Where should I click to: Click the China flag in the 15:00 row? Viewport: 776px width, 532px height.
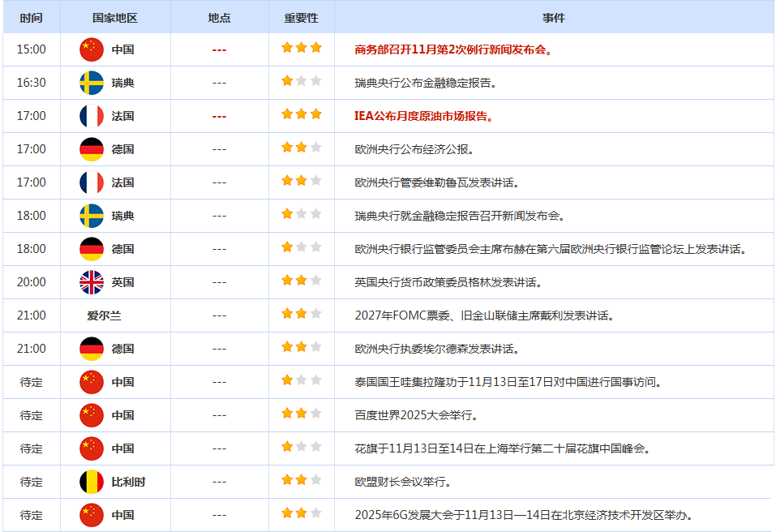92,49
